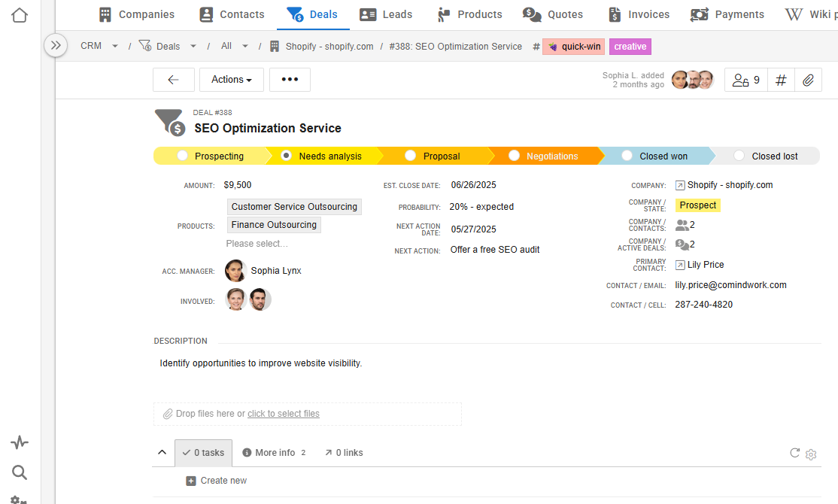Click the hashtag icon in the header
Screen dimensions: 838x504
click(780, 80)
